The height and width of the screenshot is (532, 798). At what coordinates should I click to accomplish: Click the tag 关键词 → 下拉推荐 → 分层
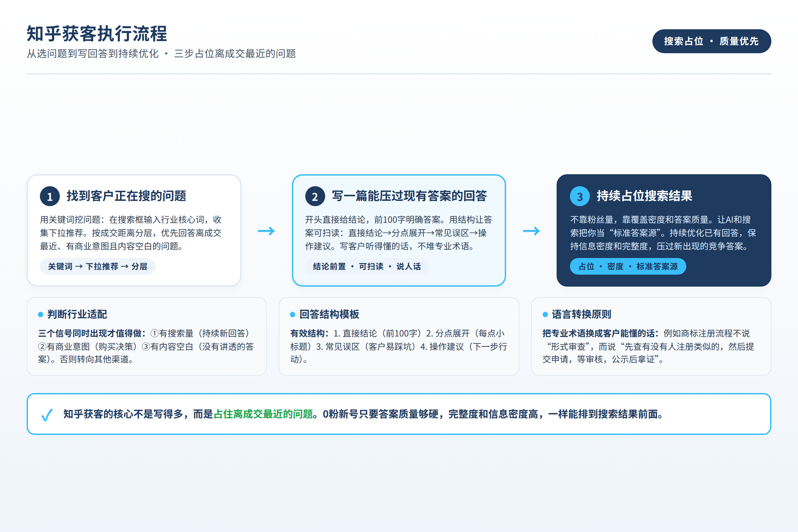click(x=98, y=266)
